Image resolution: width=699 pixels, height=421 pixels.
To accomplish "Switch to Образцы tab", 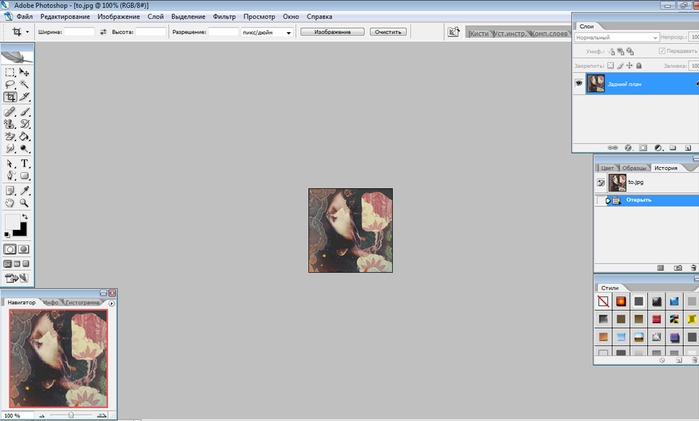I will (633, 168).
